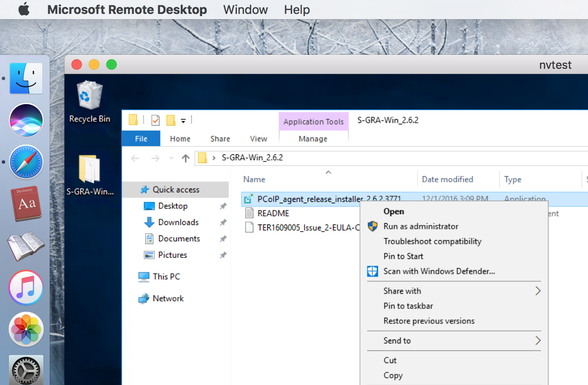Screen dimensions: 588x385
Task: Launch iTunes from the dock
Action: point(26,287)
